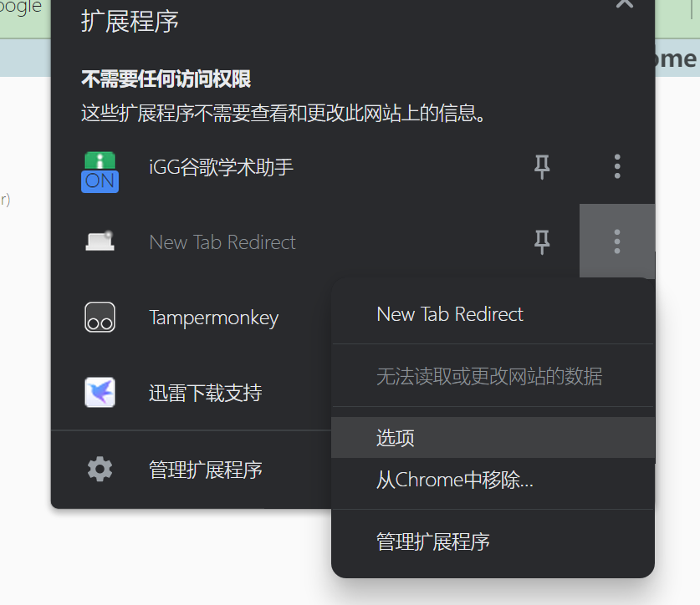The height and width of the screenshot is (605, 700).
Task: Click the 迅雷下载支持 bird icon
Action: click(100, 393)
